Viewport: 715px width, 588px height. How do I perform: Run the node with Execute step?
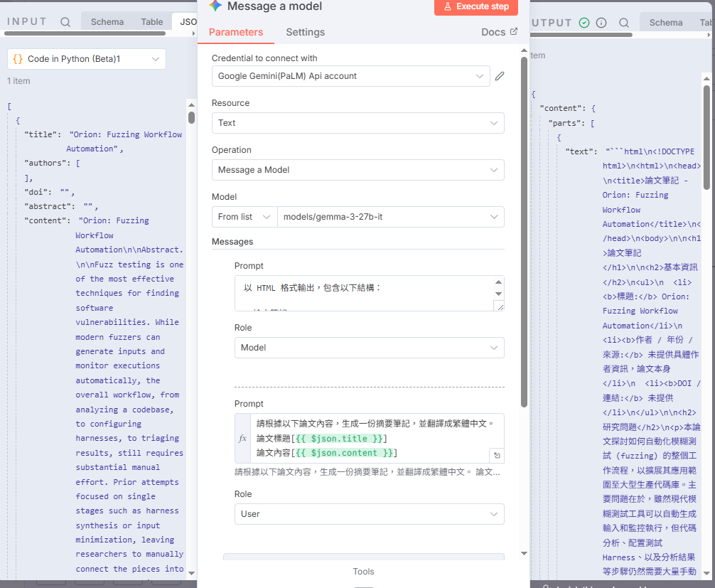coord(476,7)
